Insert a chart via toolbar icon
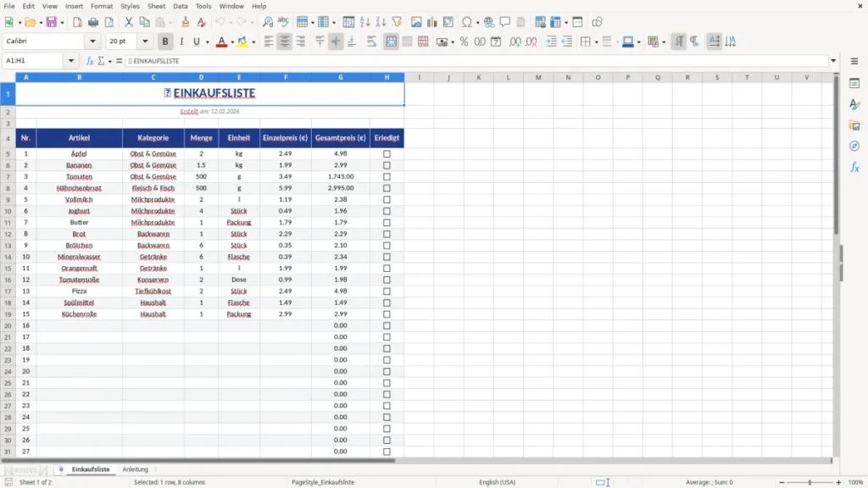Viewport: 868px width, 488px height. pyautogui.click(x=432, y=22)
